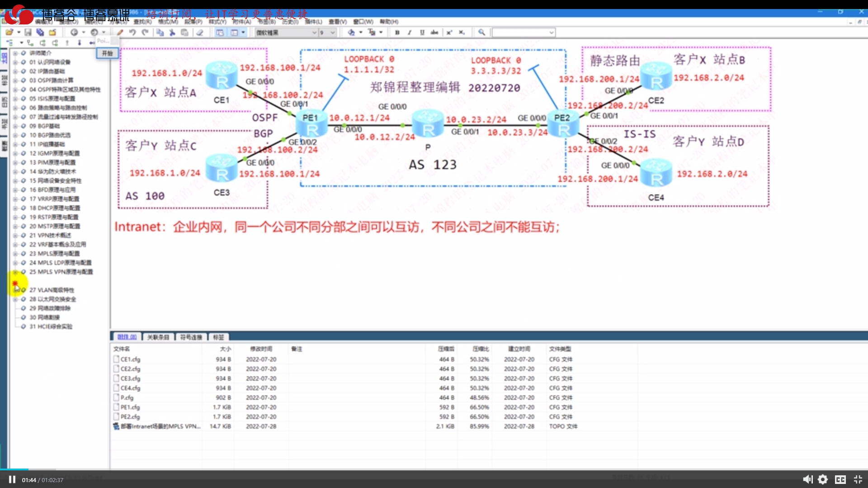Click the back navigation arrow icon
The width and height of the screenshot is (868, 488).
tap(74, 32)
